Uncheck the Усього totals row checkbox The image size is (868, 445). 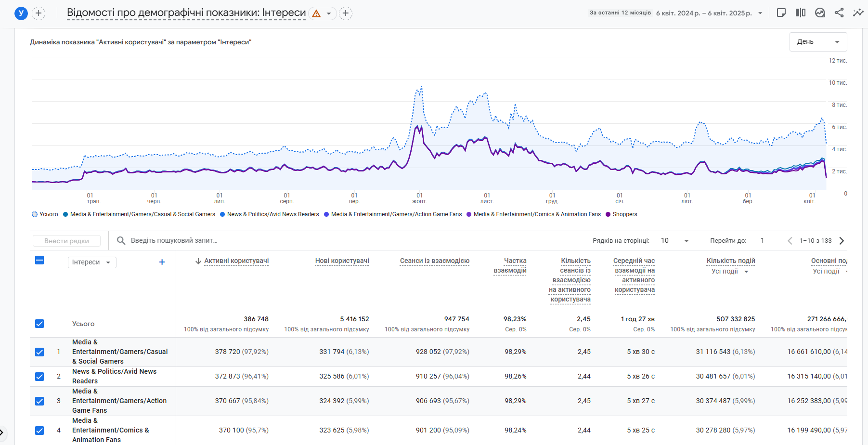point(39,324)
